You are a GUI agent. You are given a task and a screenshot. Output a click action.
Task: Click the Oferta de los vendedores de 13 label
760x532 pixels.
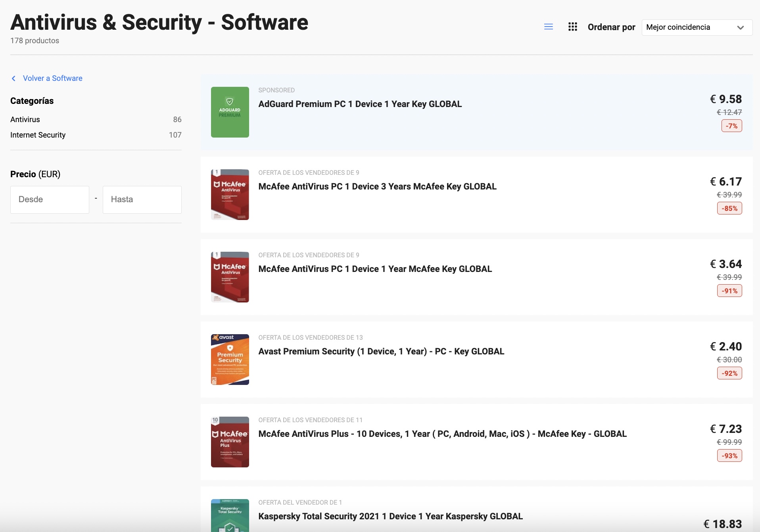[311, 338]
